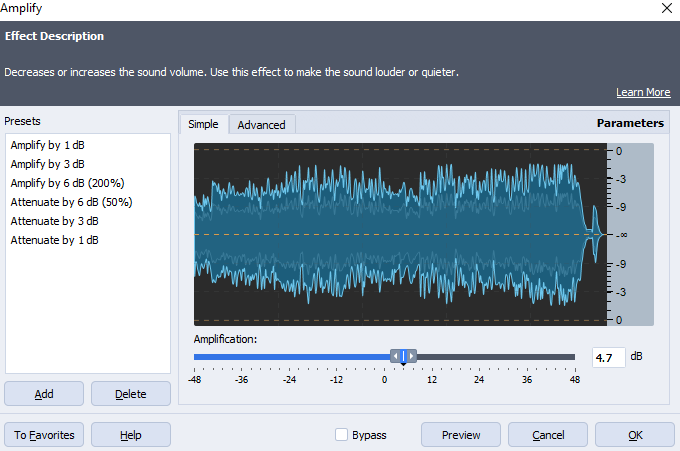
Task: Click the Add preset button
Action: click(x=44, y=394)
